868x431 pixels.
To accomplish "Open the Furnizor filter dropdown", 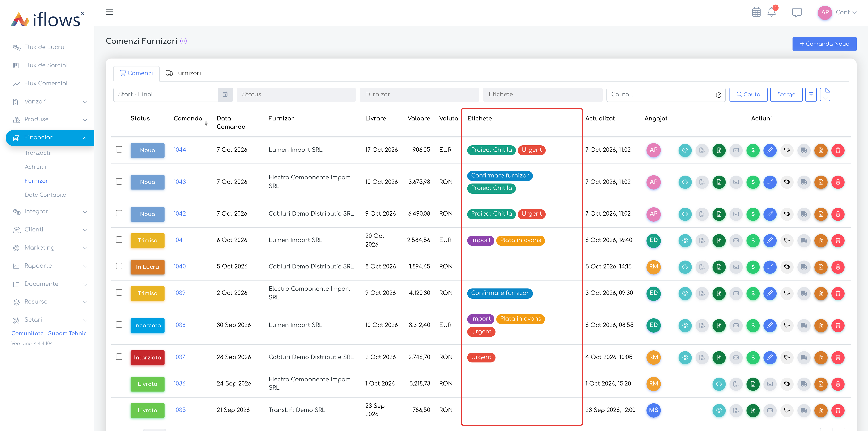I will (419, 94).
